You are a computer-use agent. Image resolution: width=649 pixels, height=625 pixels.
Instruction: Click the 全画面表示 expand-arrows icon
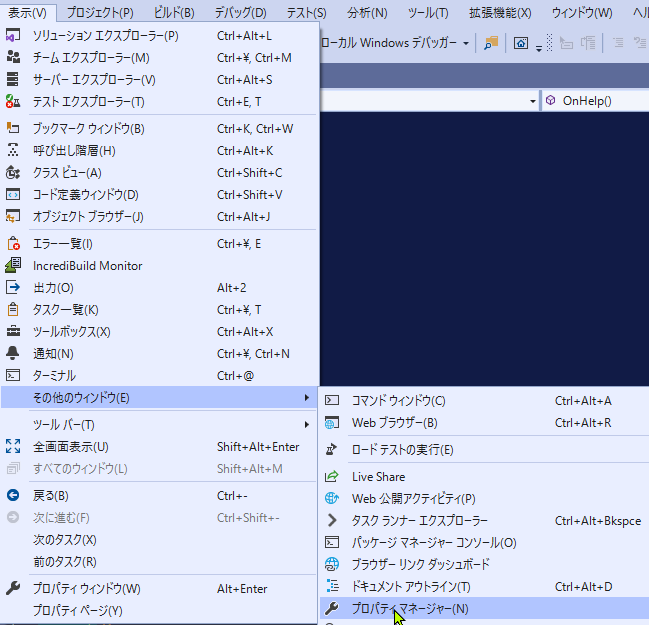(x=13, y=446)
